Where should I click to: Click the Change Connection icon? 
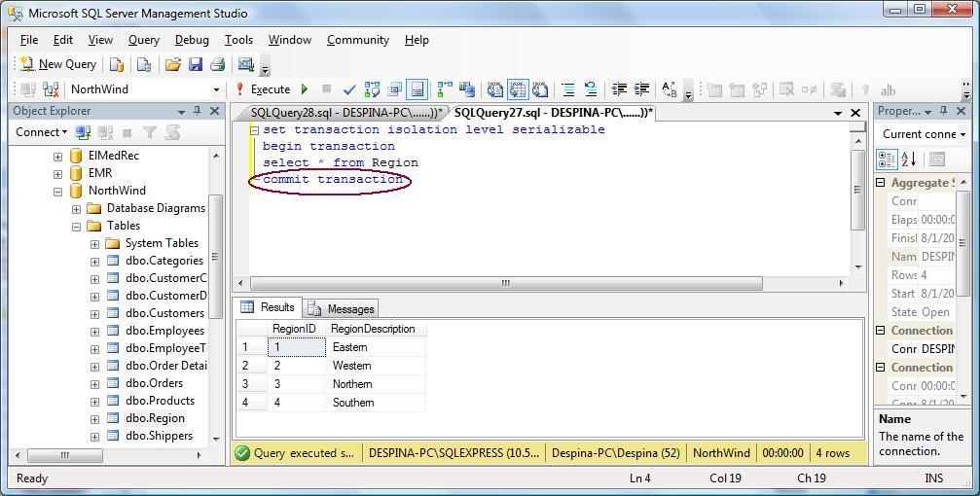(51, 89)
